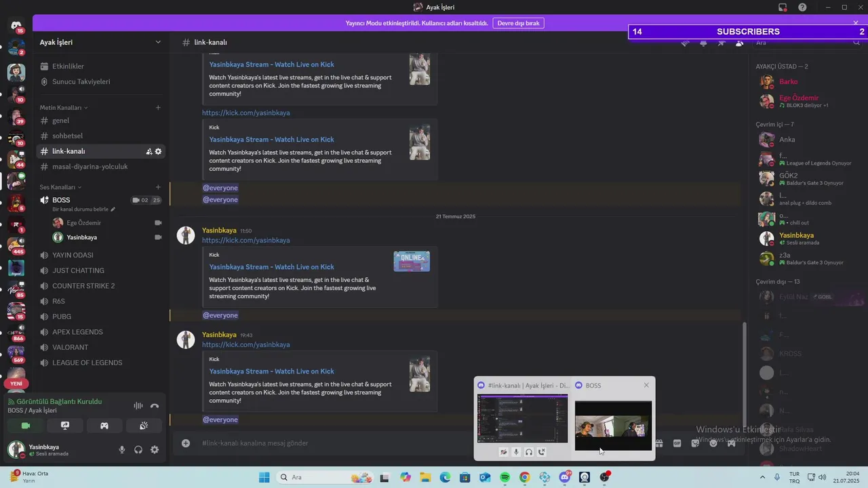The height and width of the screenshot is (488, 868).
Task: Open ONLINE stream thumbnail in 11:50 embed
Action: point(412,262)
